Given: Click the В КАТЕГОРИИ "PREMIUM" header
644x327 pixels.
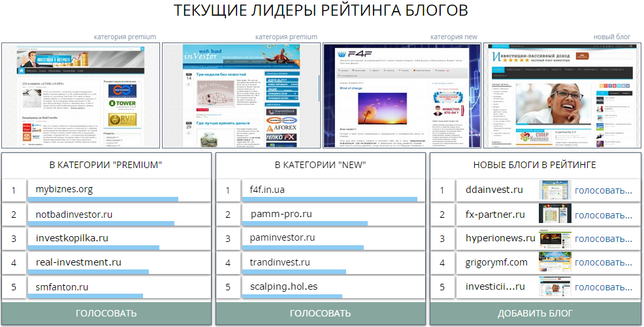Looking at the screenshot, I should click(x=106, y=165).
